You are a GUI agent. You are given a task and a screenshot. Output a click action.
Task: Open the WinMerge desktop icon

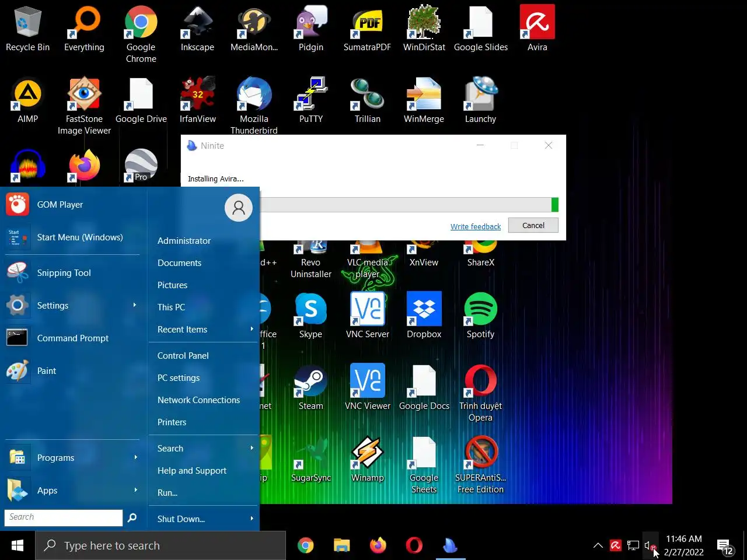424,100
